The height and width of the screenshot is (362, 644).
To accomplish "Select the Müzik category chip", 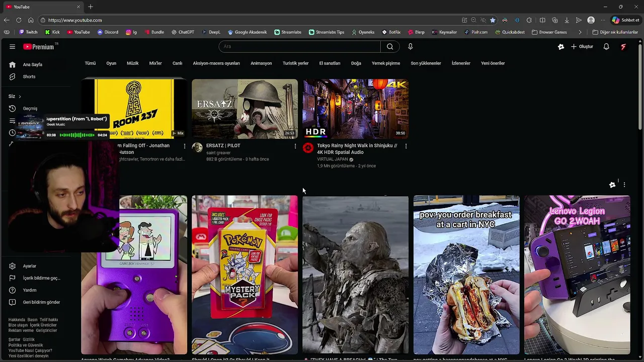I will point(132,63).
